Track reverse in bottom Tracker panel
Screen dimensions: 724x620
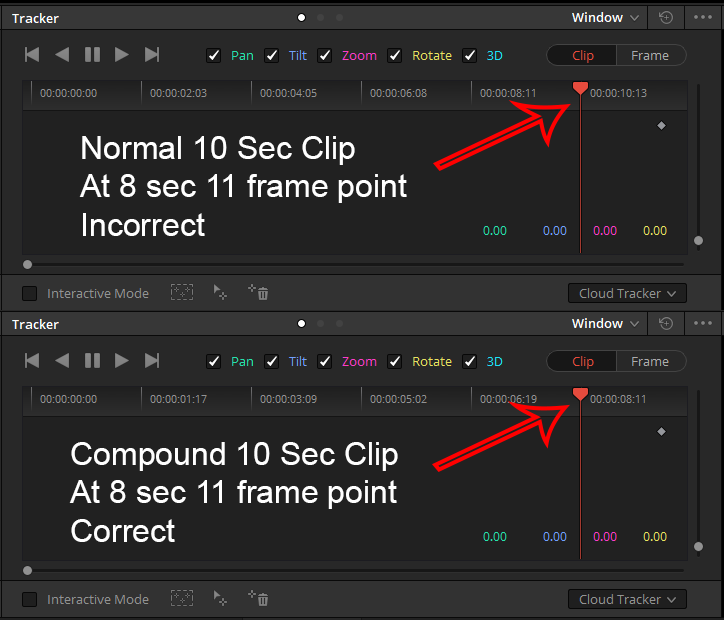[62, 361]
